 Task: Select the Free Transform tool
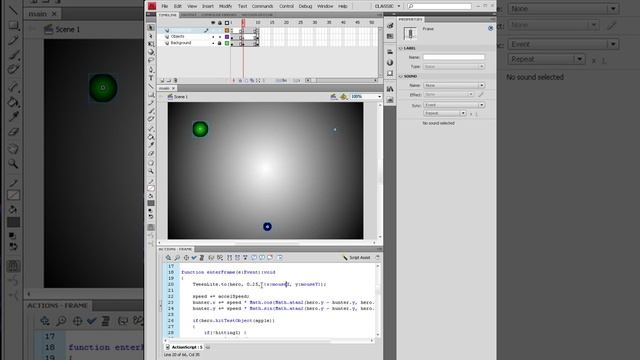(151, 44)
